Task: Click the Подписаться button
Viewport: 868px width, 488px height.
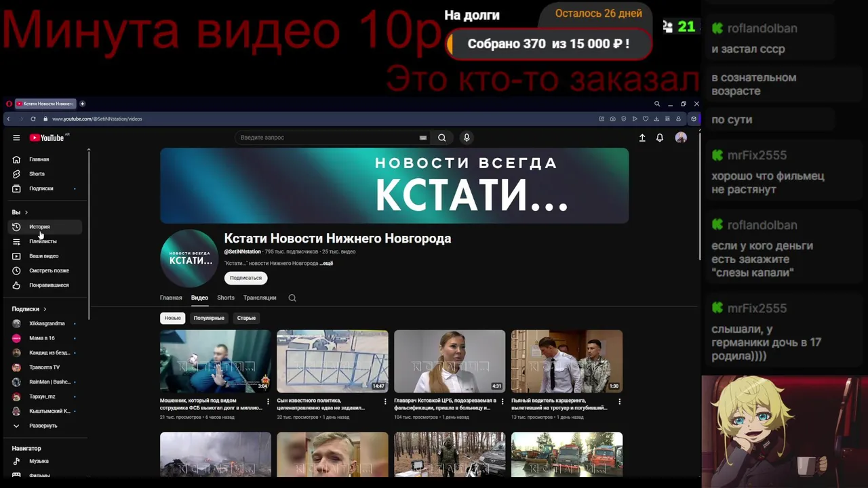Action: click(245, 278)
